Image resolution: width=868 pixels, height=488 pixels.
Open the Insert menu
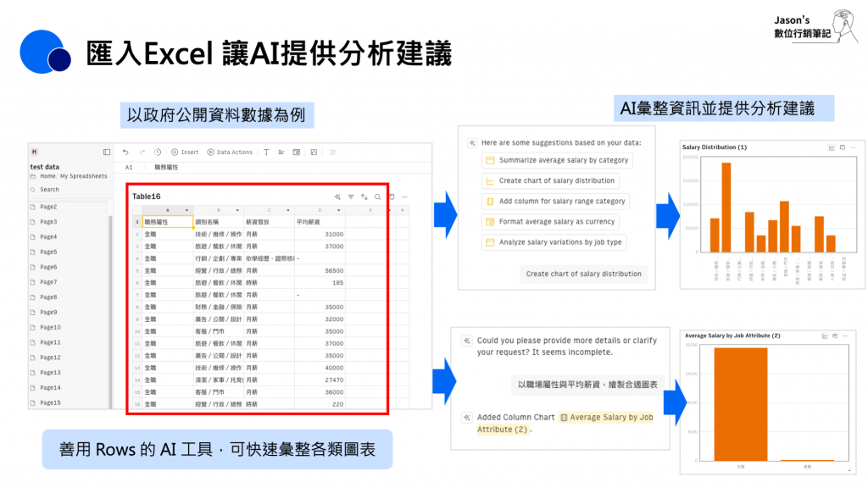coord(185,152)
